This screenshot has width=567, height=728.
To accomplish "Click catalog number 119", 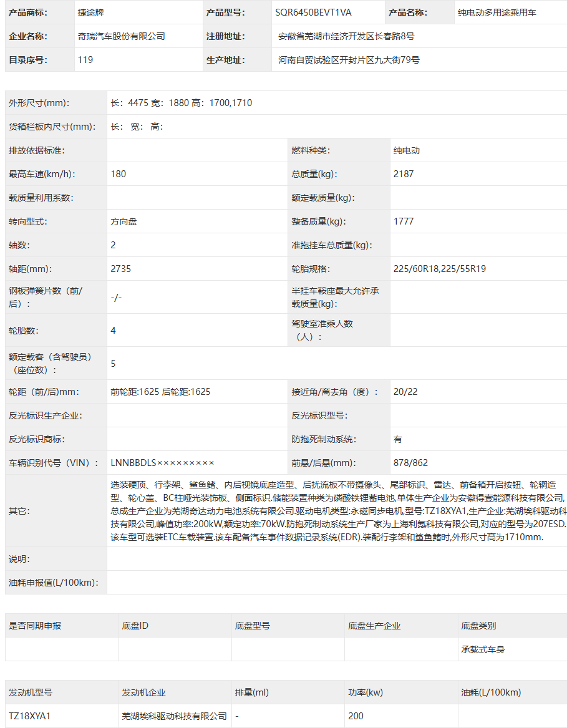I will coord(85,60).
